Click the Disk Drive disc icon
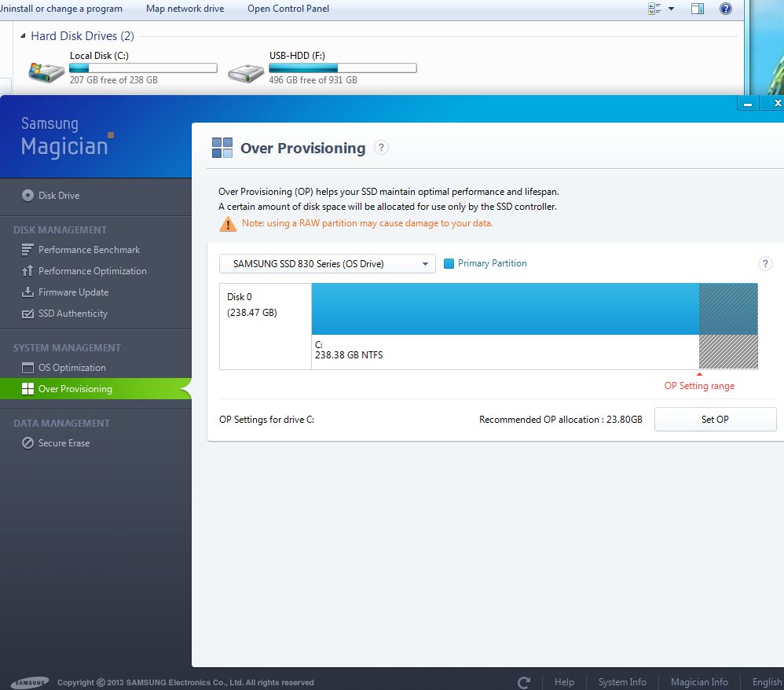 tap(28, 196)
